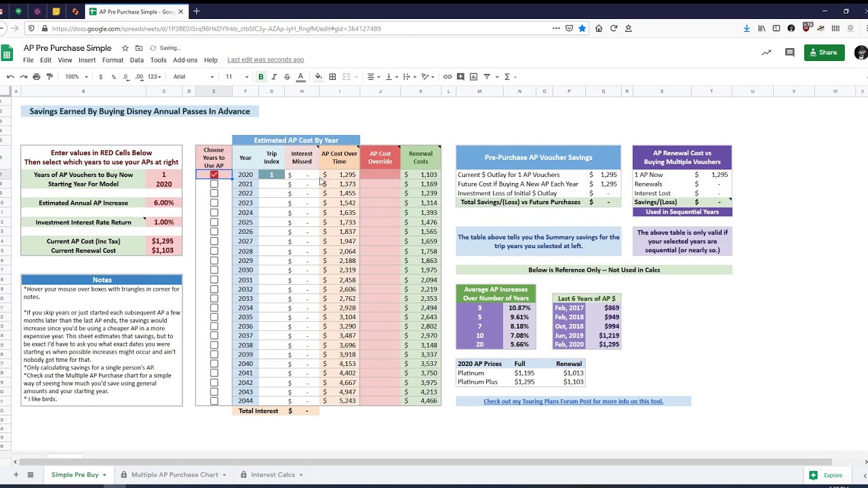The image size is (868, 488).
Task: Increase decimal places
Action: pos(139,77)
